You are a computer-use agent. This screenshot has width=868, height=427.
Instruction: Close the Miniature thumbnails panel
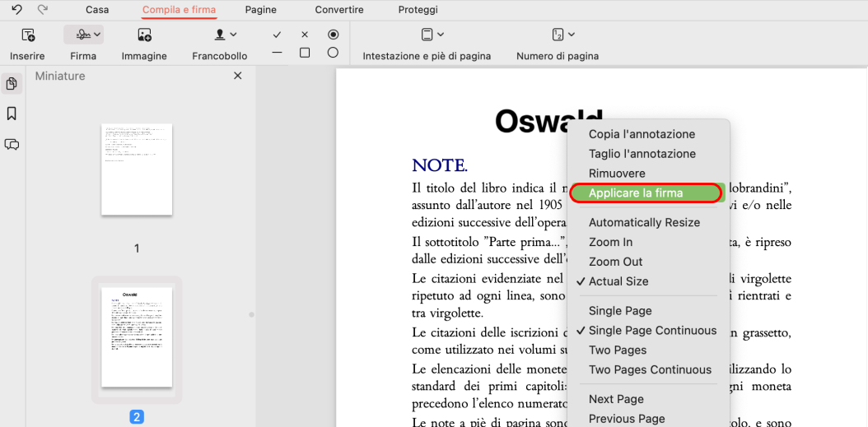click(x=238, y=76)
